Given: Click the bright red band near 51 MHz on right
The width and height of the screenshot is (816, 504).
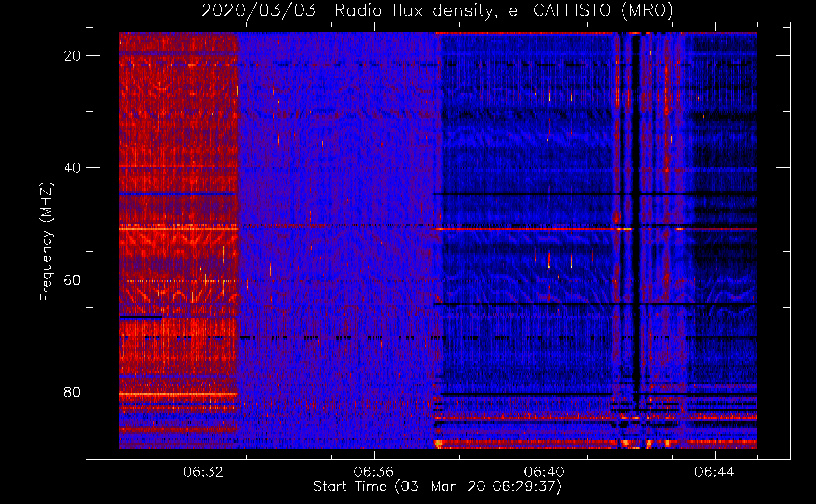Looking at the screenshot, I should [595, 229].
